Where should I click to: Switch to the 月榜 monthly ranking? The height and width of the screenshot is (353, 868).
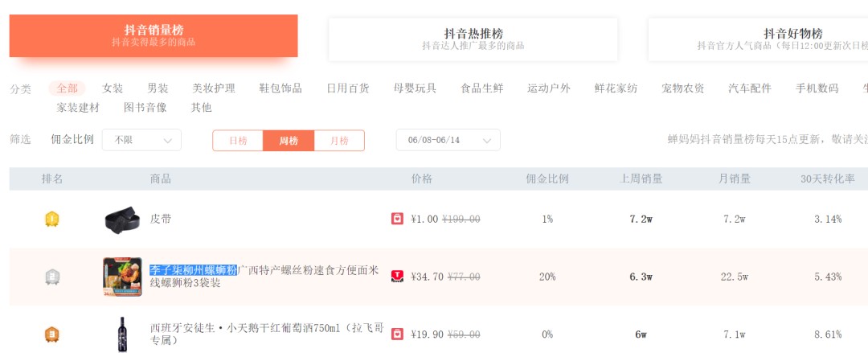tap(339, 141)
